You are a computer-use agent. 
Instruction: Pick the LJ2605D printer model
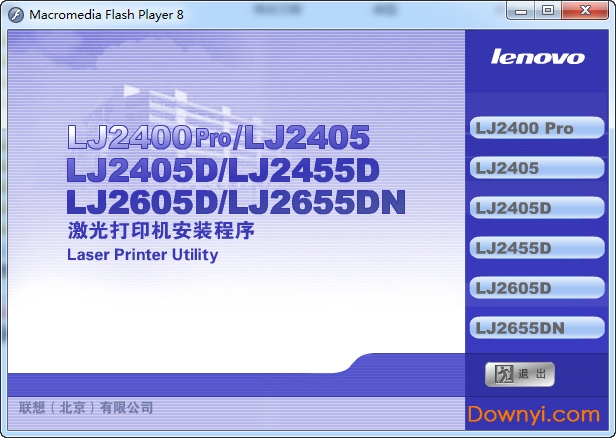coord(537,288)
